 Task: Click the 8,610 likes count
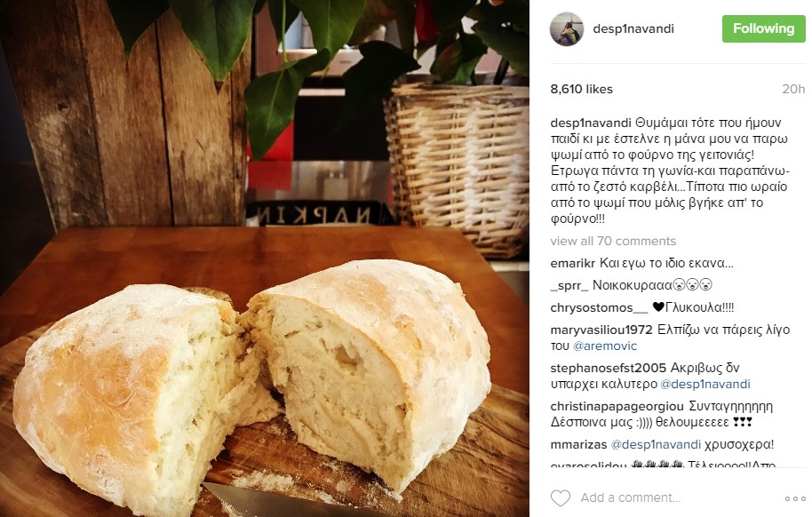point(582,89)
